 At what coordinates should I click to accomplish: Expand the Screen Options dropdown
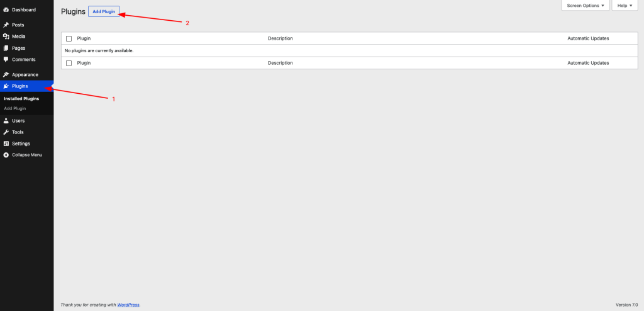click(586, 5)
